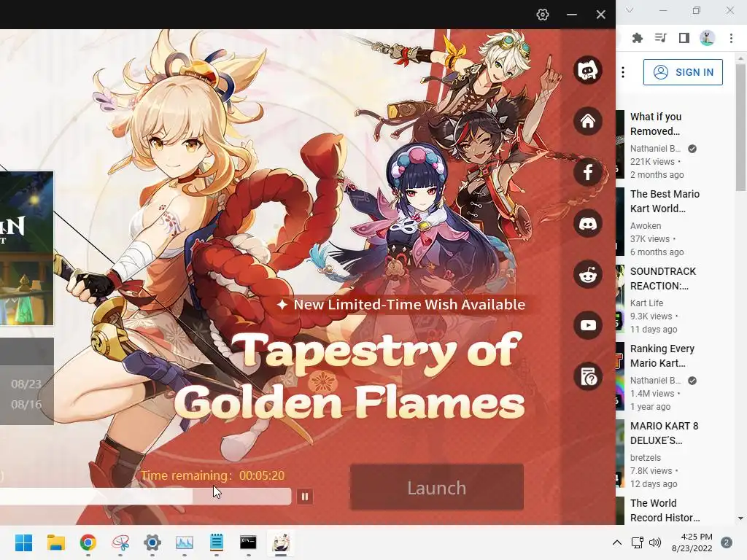
Task: Select the Genshin Impact launcher taskbar icon
Action: pos(281,542)
